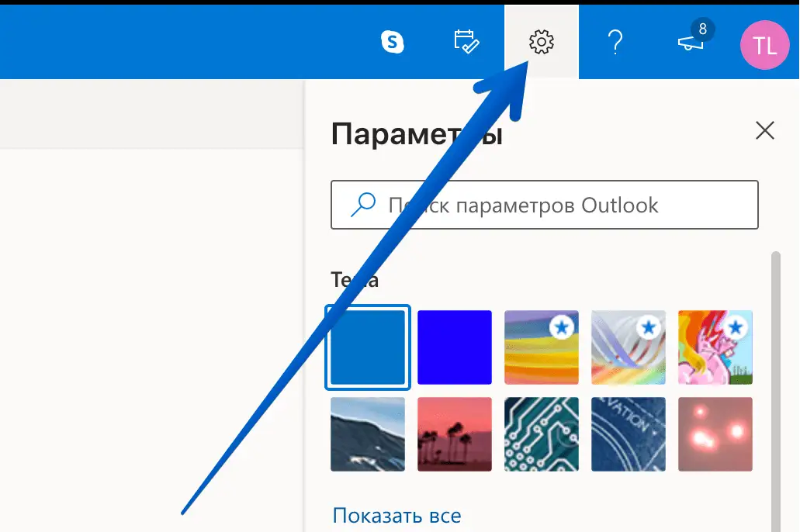Choose the silver ribbon swirl theme
This screenshot has height=532, width=800.
pyautogui.click(x=629, y=347)
